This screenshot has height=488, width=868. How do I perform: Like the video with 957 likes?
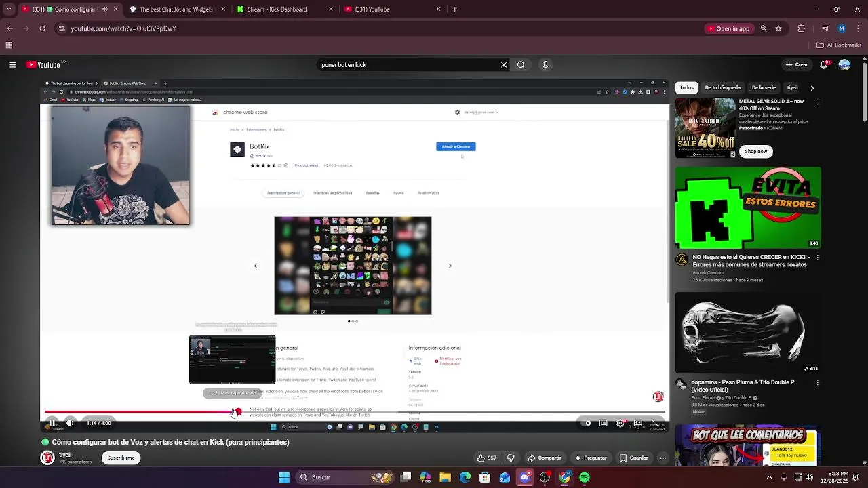(x=487, y=458)
